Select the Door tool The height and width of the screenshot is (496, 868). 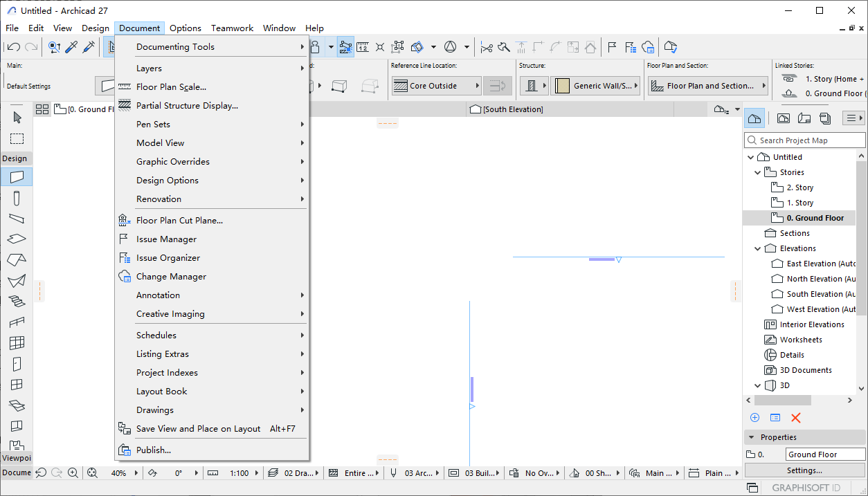[17, 363]
